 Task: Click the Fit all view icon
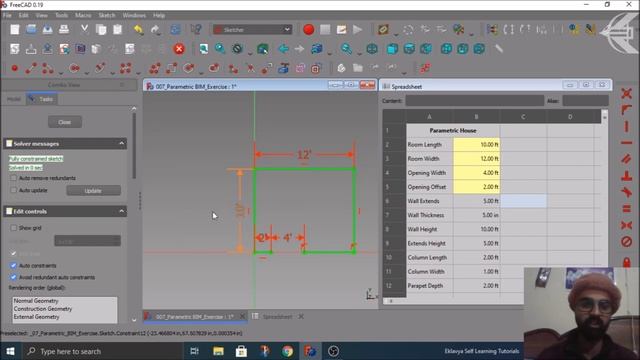click(x=204, y=49)
